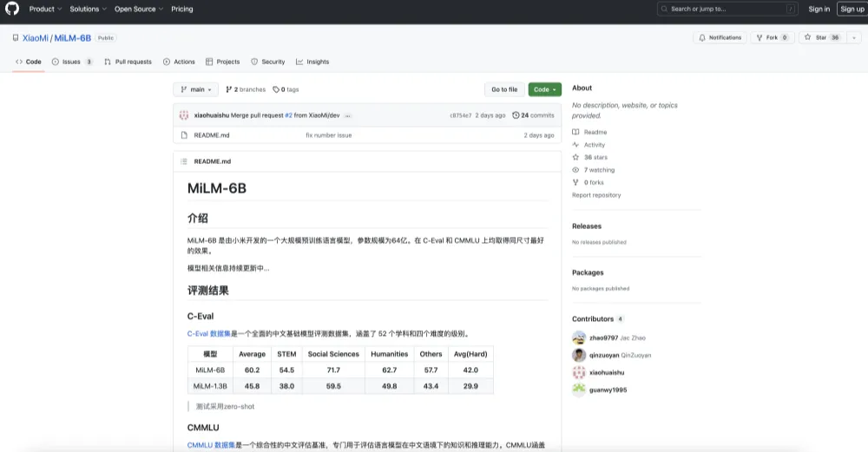
Task: Open the C-Eval 数据集 link
Action: 208,334
